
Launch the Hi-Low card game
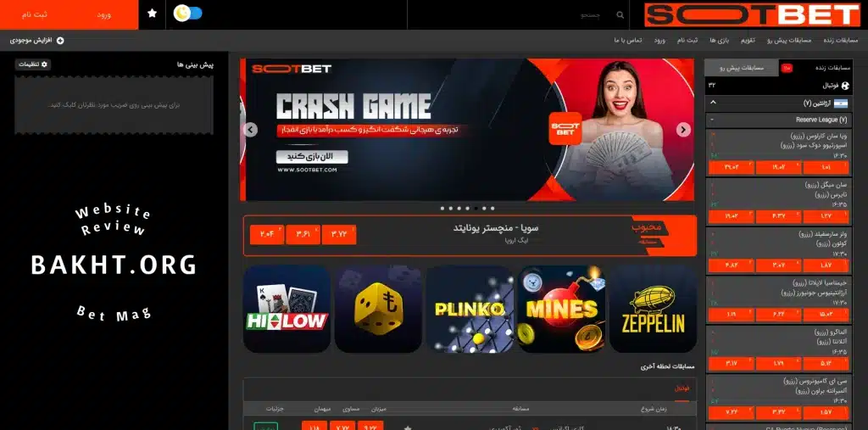(x=287, y=309)
